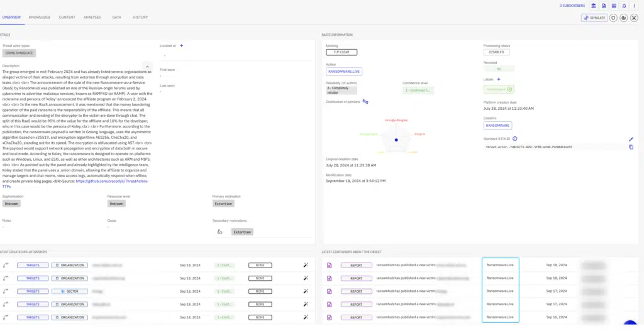644x331 pixels.
Task: Click the Primary motivation Extortion chip
Action: point(223,204)
